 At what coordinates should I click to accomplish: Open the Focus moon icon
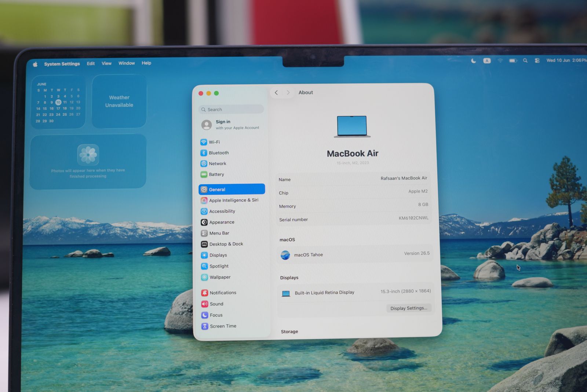(x=205, y=315)
